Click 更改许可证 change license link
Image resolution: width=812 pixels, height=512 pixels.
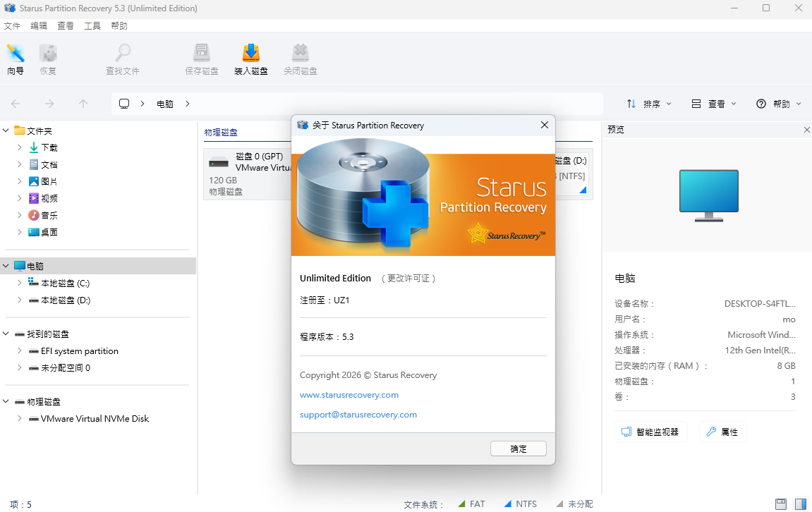[x=408, y=279]
